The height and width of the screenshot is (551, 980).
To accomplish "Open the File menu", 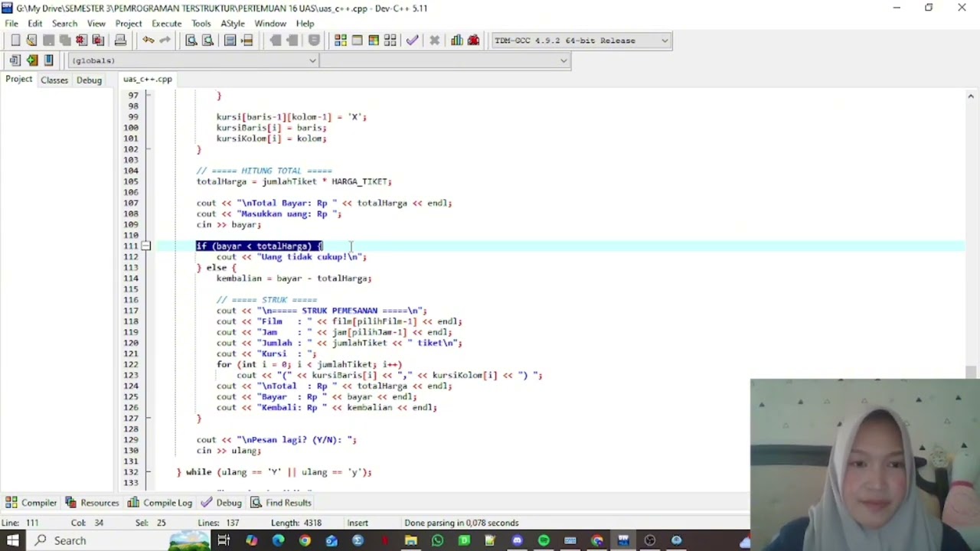I will [11, 24].
